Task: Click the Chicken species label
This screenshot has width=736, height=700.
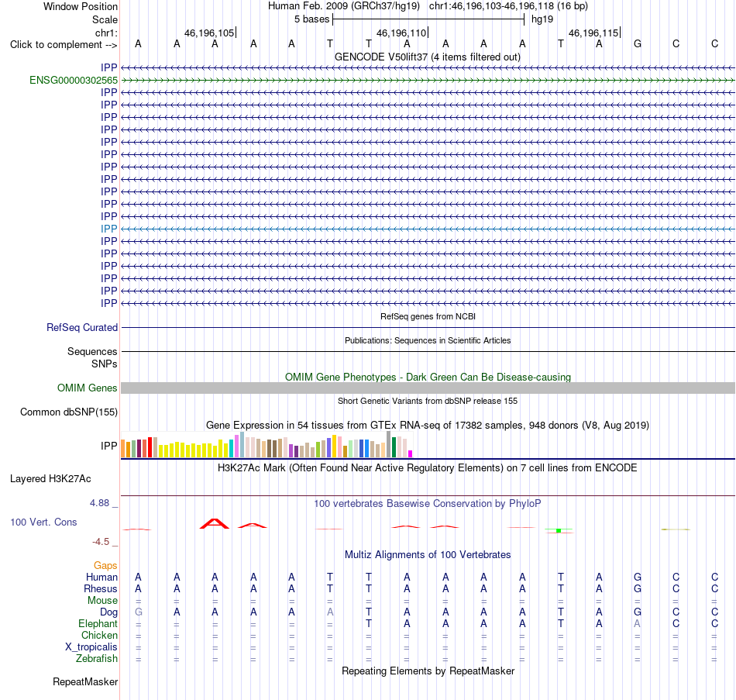Action: pos(99,635)
